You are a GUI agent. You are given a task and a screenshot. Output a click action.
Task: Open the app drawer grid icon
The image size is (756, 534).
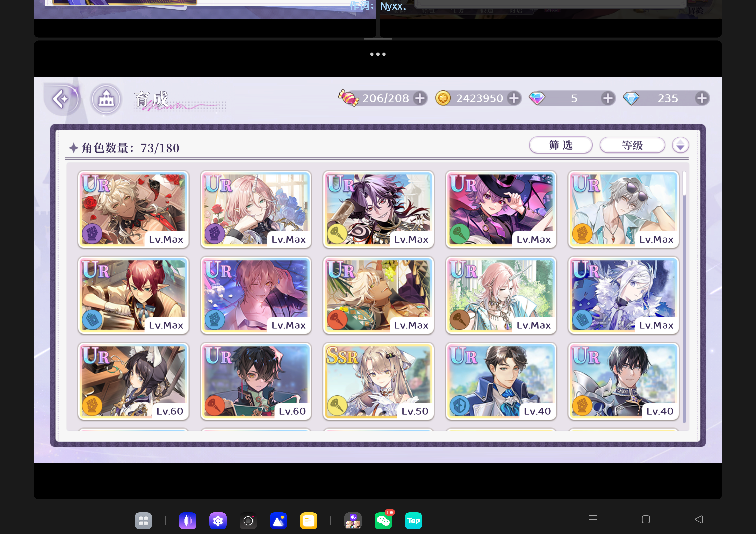(143, 520)
